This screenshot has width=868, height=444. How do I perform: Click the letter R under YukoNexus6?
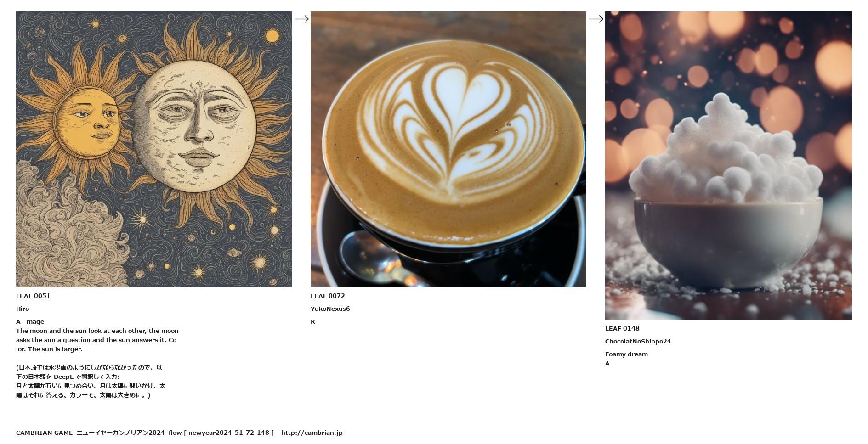click(313, 321)
